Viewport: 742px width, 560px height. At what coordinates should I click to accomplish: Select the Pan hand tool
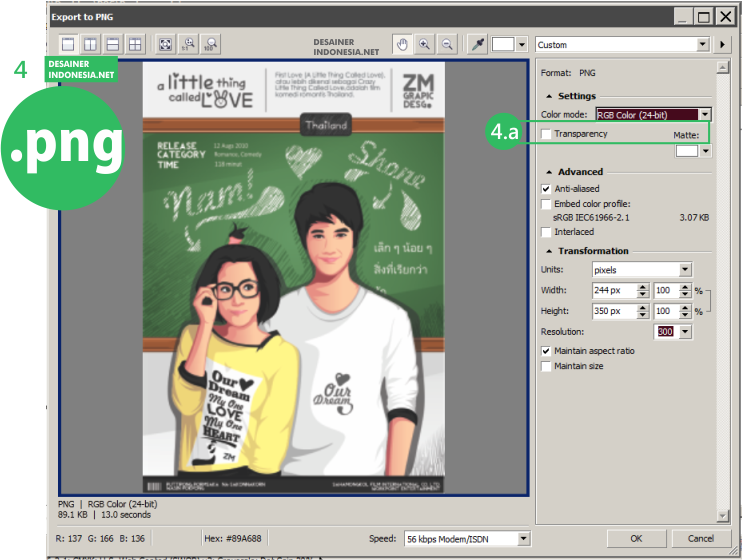pos(402,44)
